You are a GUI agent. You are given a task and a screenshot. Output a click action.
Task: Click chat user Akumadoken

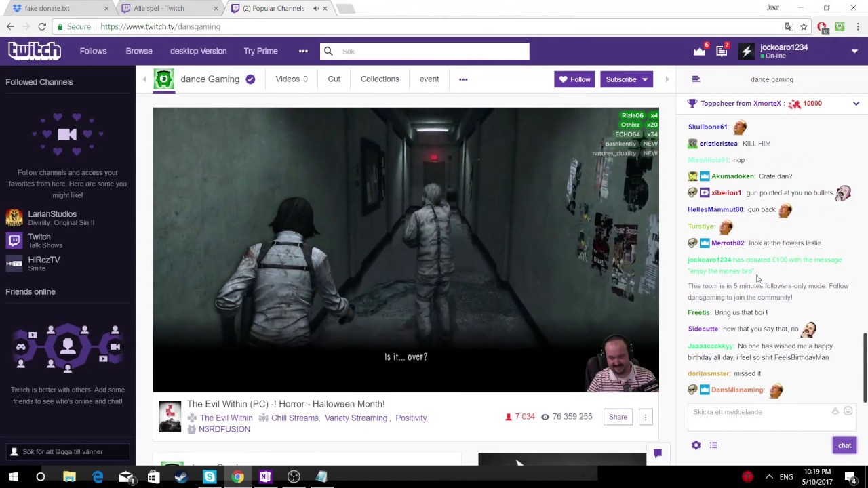pos(732,176)
